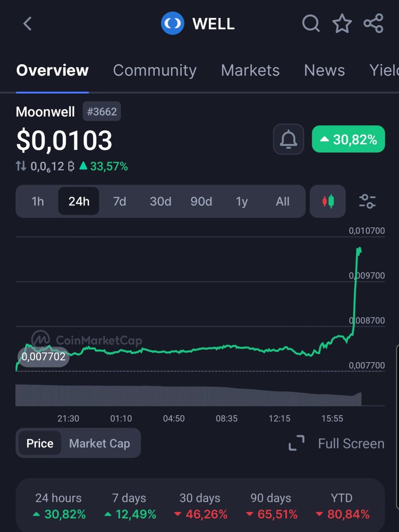Tap the volume bars below the chart
Screen dimensions: 399x532
[x=188, y=395]
